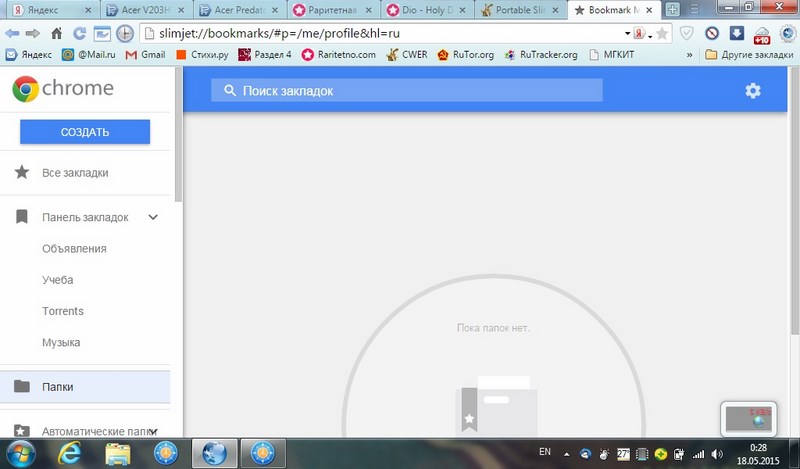
Task: Open Другие закладки bookmarks folder
Action: click(x=742, y=55)
